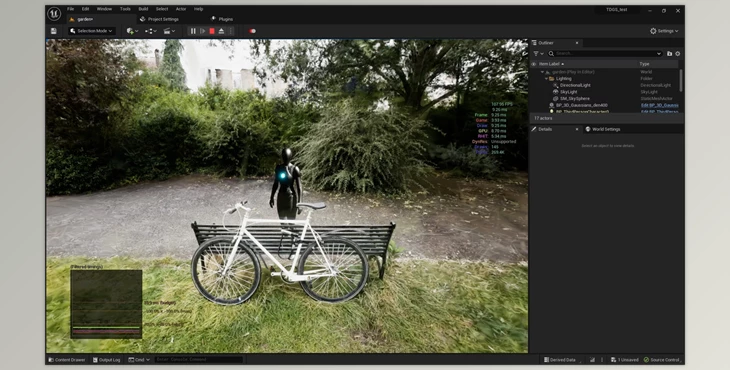Click the SkyLight actor icon
The height and width of the screenshot is (370, 730).
coord(555,92)
